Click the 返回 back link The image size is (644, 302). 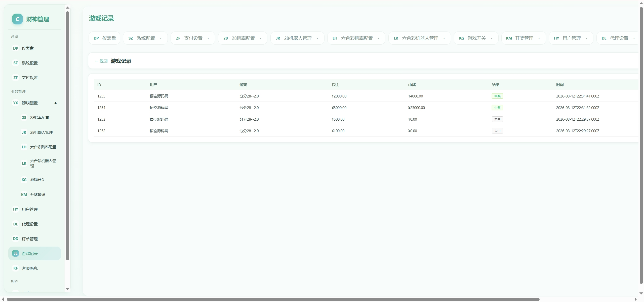pyautogui.click(x=101, y=61)
